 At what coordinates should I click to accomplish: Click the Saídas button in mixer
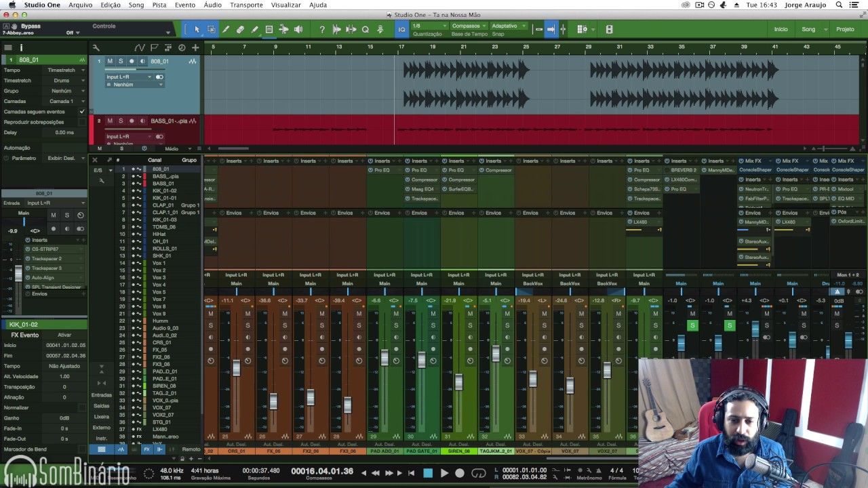click(x=102, y=405)
